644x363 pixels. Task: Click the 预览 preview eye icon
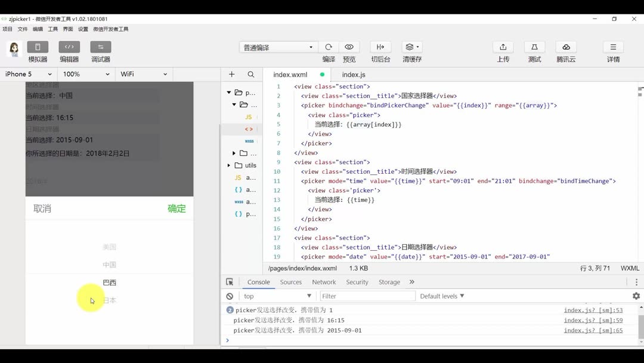(349, 47)
